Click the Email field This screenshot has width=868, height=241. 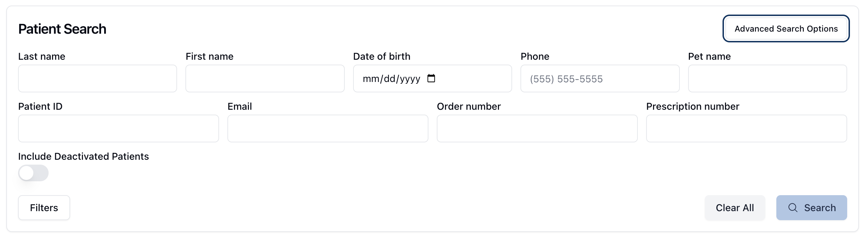click(327, 128)
